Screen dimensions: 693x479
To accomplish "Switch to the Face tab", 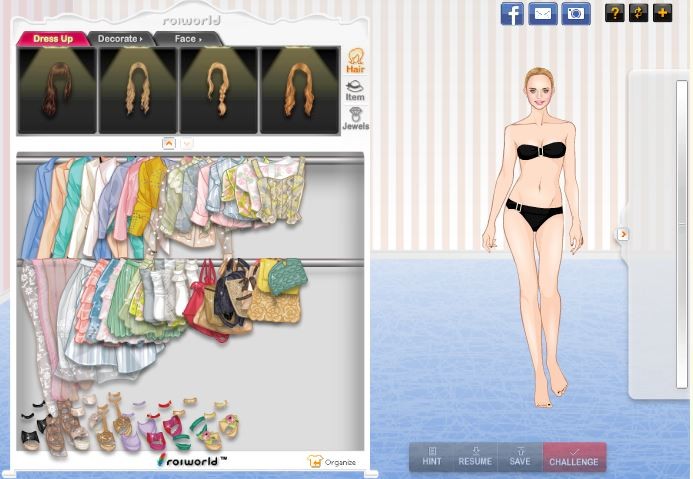I will click(x=187, y=39).
